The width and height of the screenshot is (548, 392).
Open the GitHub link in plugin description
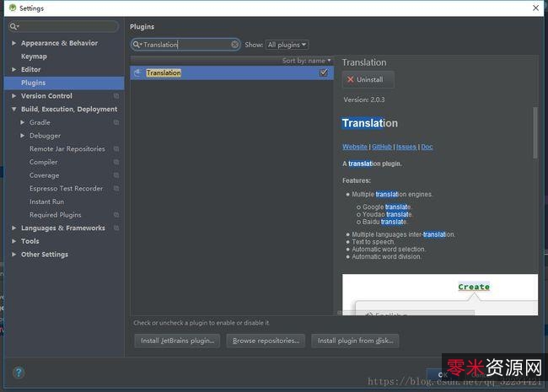[382, 147]
